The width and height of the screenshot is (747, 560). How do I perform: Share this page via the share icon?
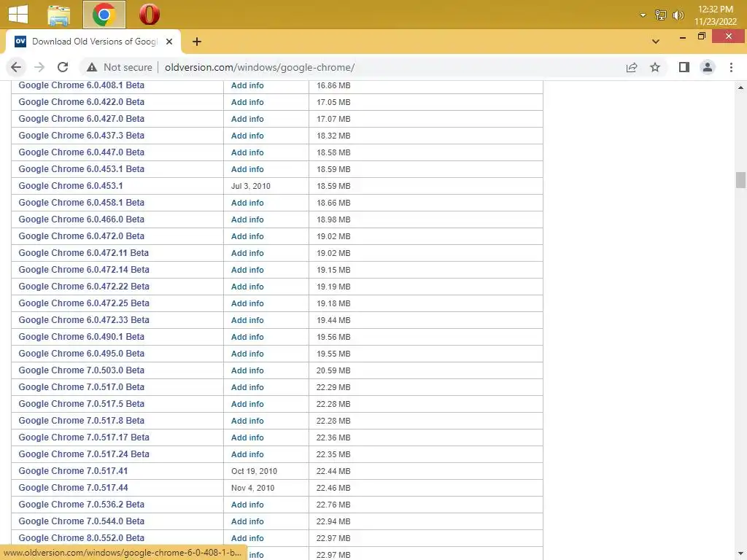click(x=632, y=67)
